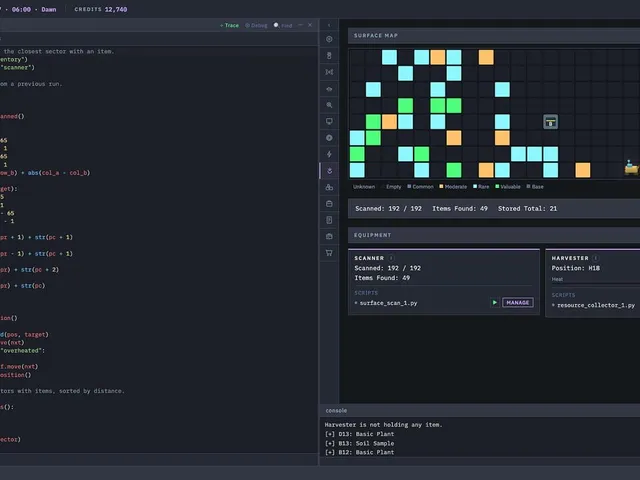The height and width of the screenshot is (480, 640).
Task: Click MANAGE for scanner scripts
Action: point(518,302)
